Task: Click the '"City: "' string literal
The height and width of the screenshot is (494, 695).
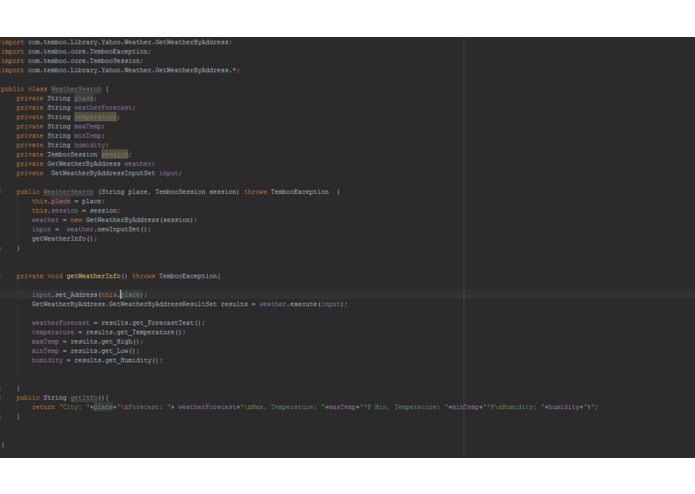Action: 74,407
